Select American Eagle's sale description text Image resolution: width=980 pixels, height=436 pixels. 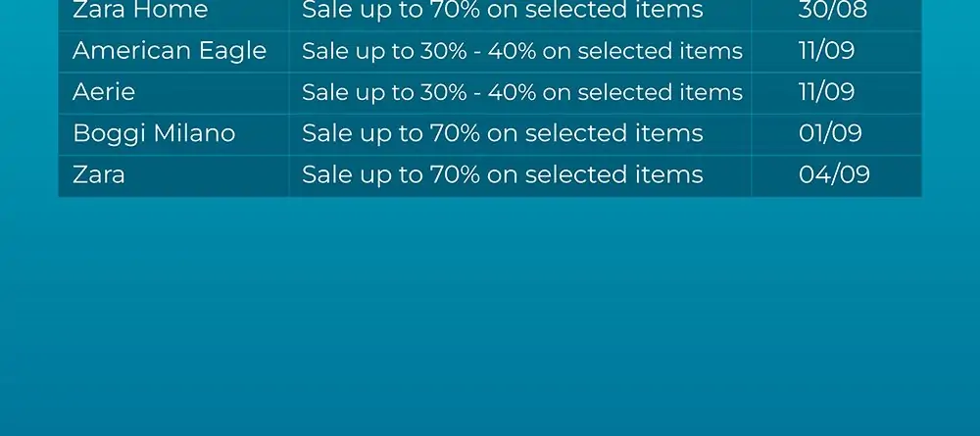pos(522,51)
